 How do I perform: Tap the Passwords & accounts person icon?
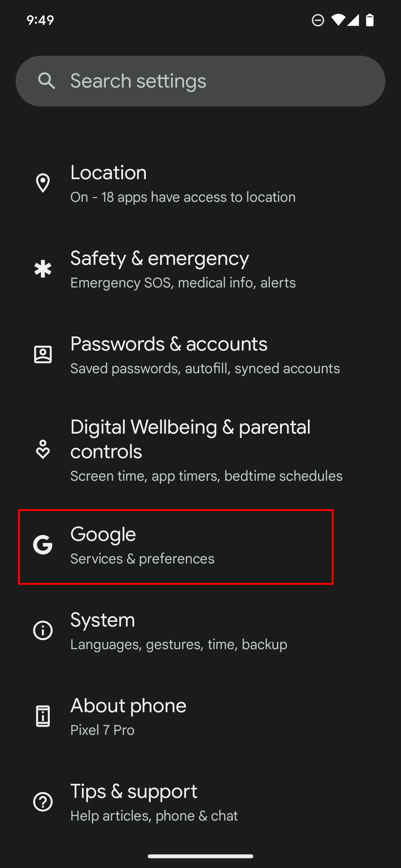43,354
